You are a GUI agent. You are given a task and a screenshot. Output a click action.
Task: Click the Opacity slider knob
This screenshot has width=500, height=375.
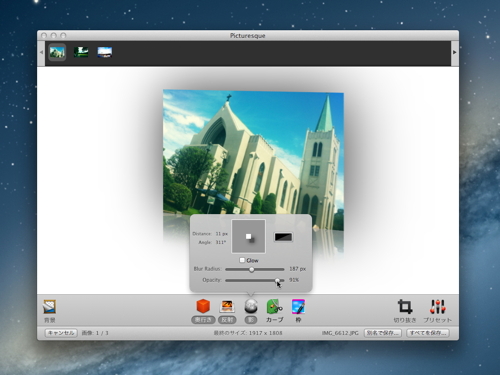pyautogui.click(x=277, y=280)
